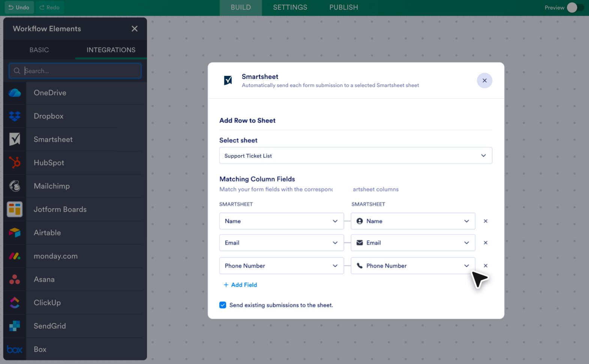Click the HubSpot sprocket icon

pyautogui.click(x=15, y=162)
